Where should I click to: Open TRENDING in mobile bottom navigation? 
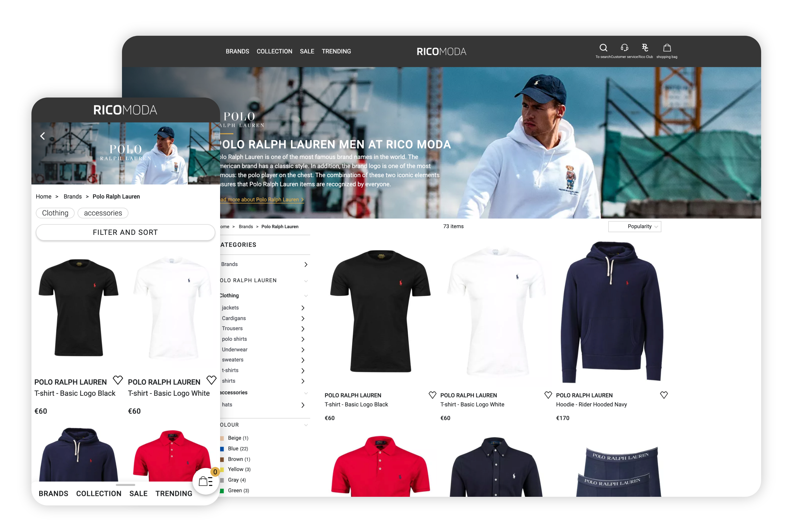174,493
